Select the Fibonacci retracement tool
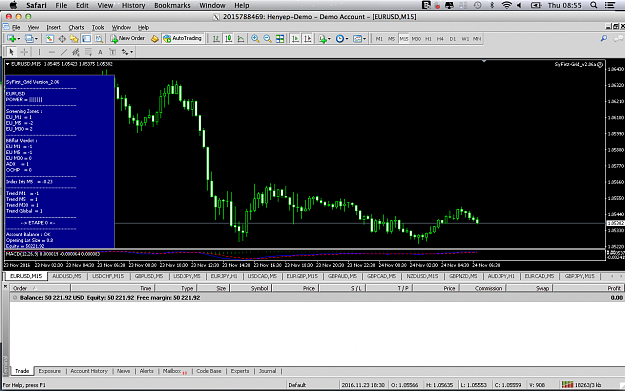Image resolution: width=625 pixels, height=391 pixels. tap(88, 52)
